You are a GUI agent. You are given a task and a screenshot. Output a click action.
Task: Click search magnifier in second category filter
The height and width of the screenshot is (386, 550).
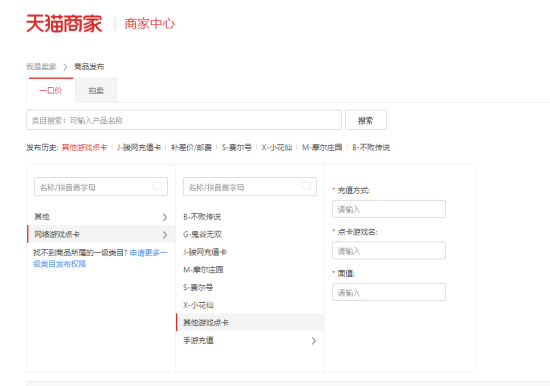(307, 186)
